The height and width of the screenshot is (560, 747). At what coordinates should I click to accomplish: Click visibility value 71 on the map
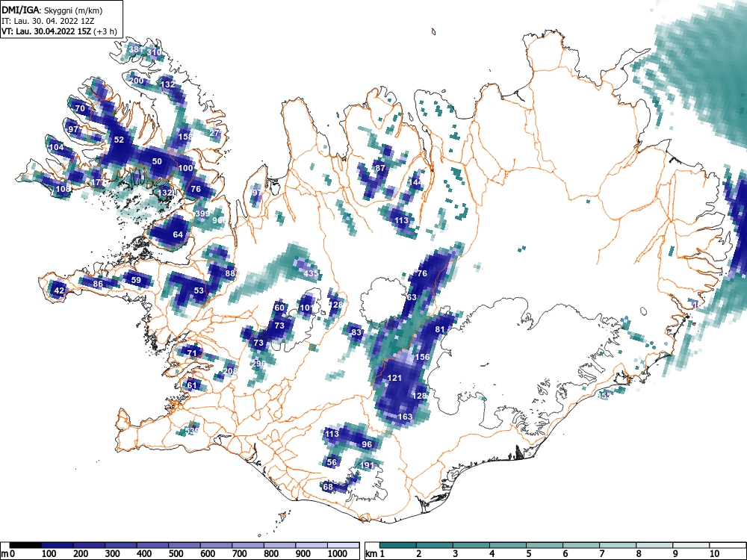click(191, 353)
